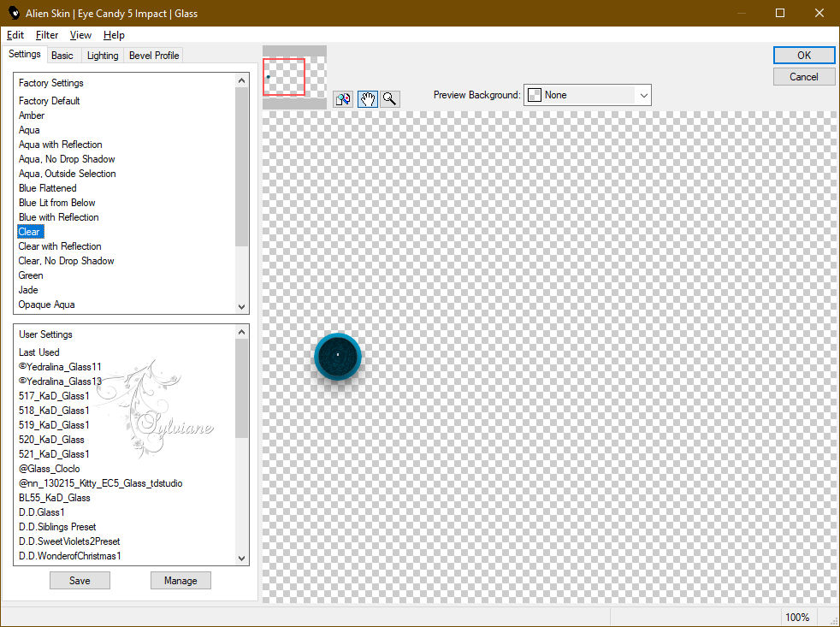This screenshot has height=627, width=840.
Task: Select the Factory Default preset
Action: click(50, 101)
